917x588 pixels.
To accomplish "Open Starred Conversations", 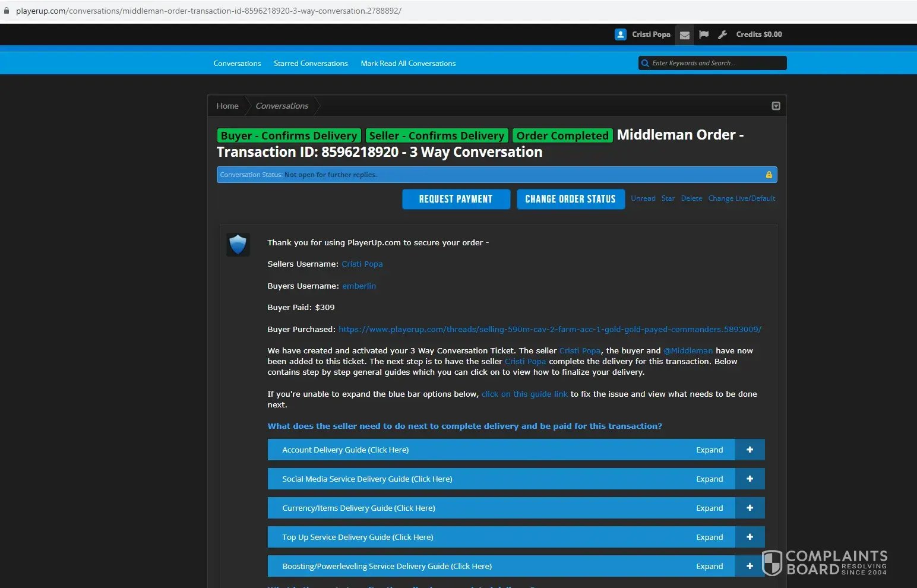I will [311, 64].
